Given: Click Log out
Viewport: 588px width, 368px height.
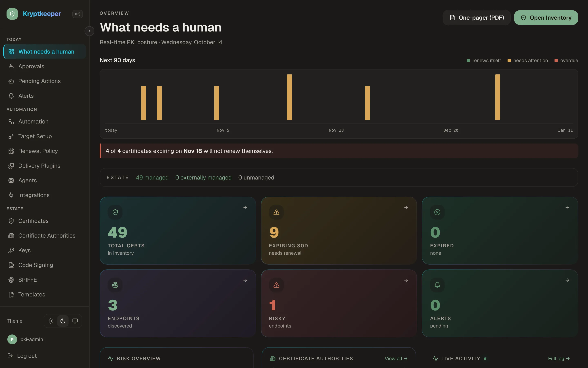Looking at the screenshot, I should tap(22, 356).
